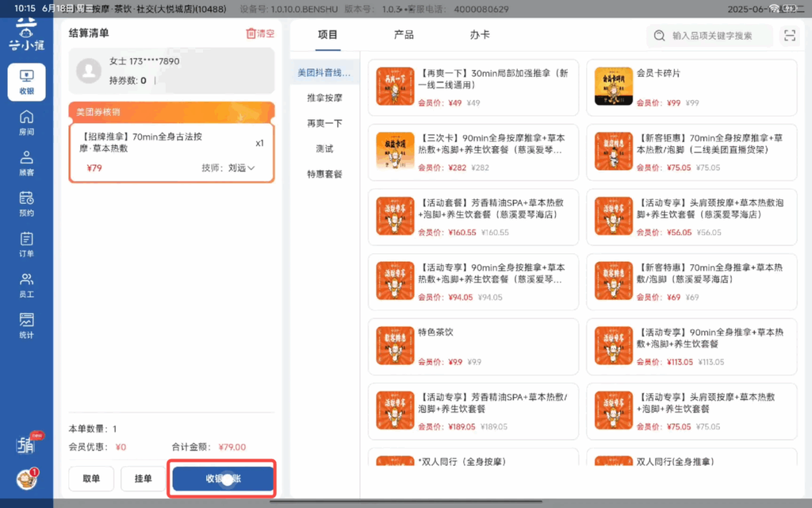Screen dimensions: 812x508
Task: Click the 持券数: 0 text
Action: [128, 80]
